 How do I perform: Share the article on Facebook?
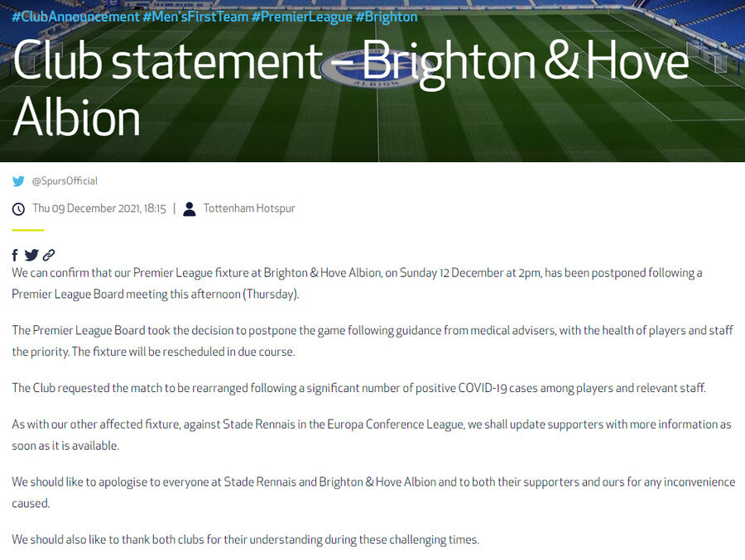tap(15, 255)
